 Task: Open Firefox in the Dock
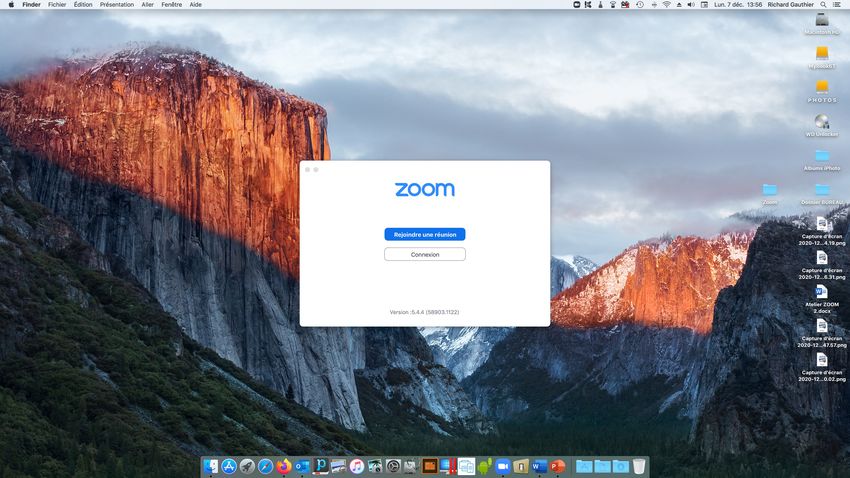[x=284, y=467]
